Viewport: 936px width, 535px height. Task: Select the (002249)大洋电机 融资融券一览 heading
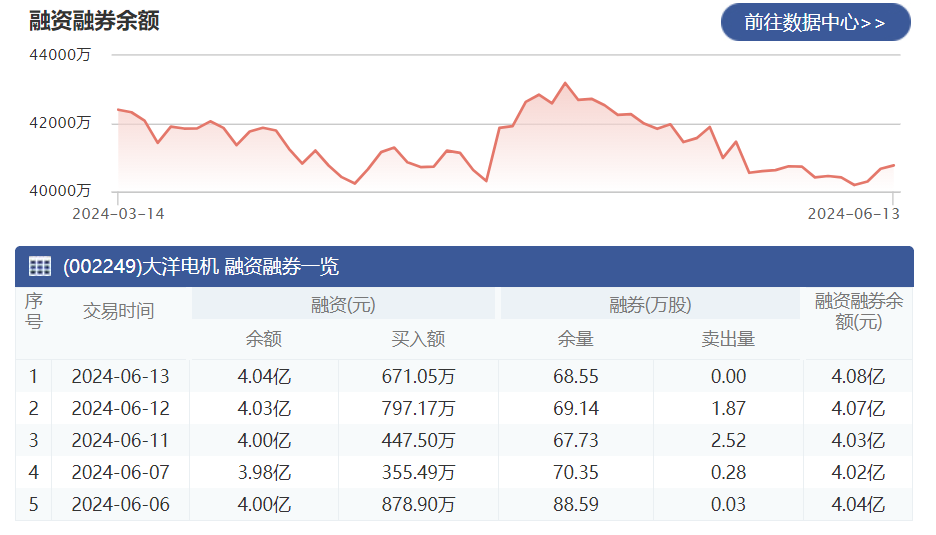[201, 266]
